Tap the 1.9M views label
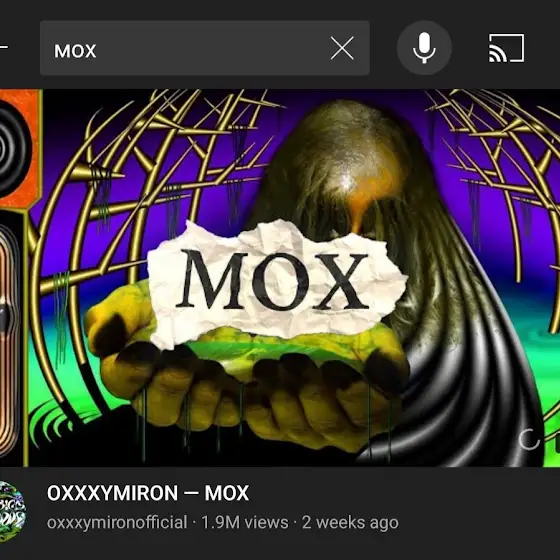This screenshot has width=560, height=560. coord(245,522)
